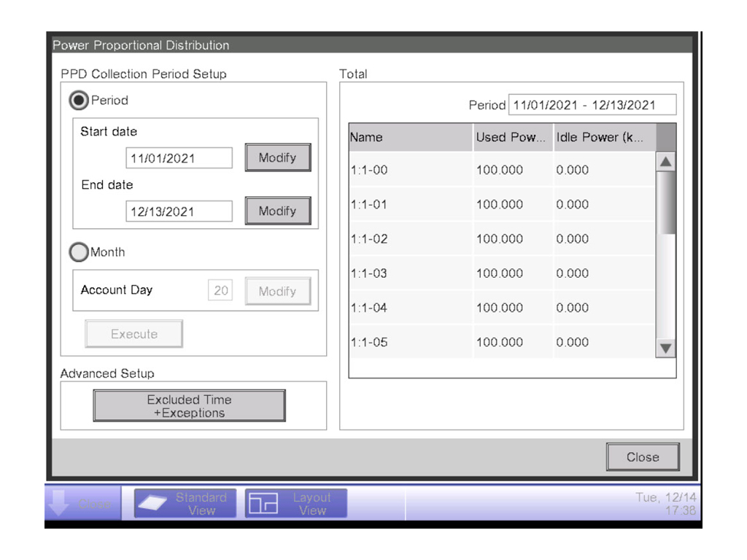
Task: Click the Start date field 11/01/2021
Action: 179,158
